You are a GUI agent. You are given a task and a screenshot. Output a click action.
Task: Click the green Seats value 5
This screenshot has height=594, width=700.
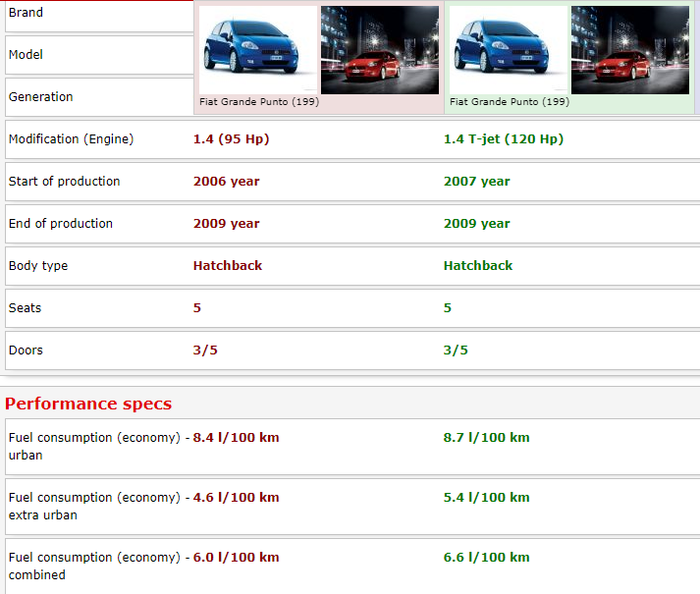[448, 307]
